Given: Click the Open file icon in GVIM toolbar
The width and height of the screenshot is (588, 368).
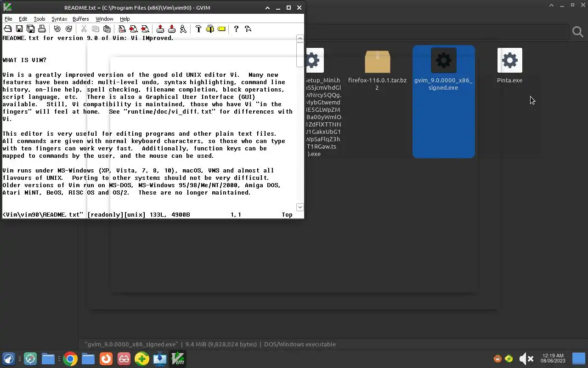Looking at the screenshot, I should pos(8,29).
